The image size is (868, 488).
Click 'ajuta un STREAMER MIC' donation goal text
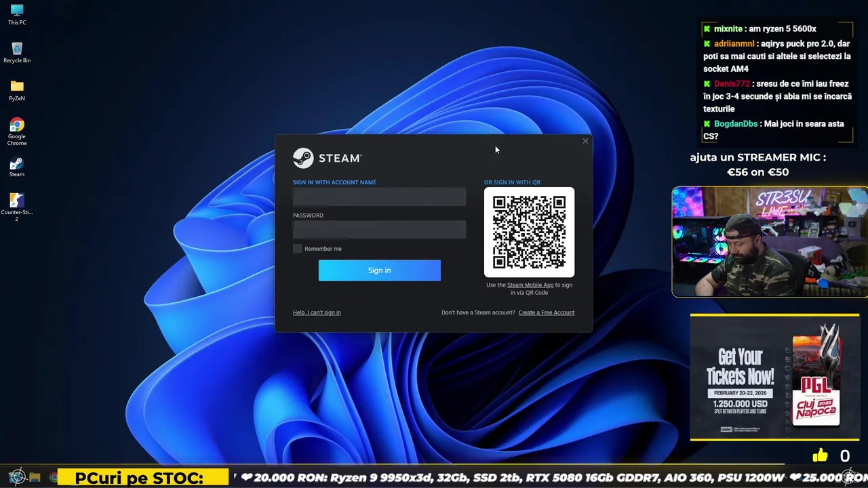757,157
